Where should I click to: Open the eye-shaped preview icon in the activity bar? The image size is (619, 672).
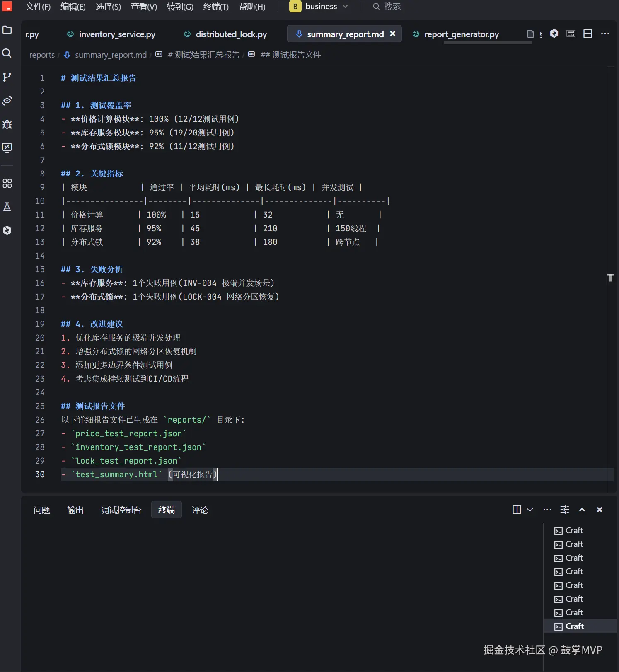pos(7,100)
